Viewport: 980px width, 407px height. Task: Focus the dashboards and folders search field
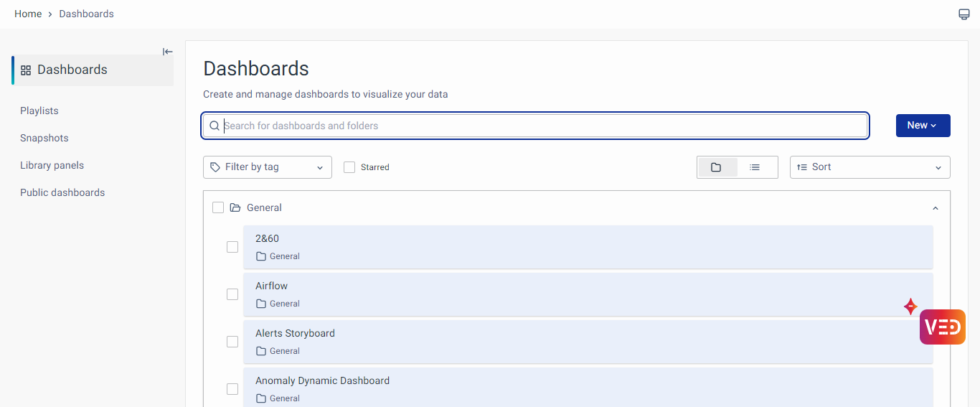[538, 126]
